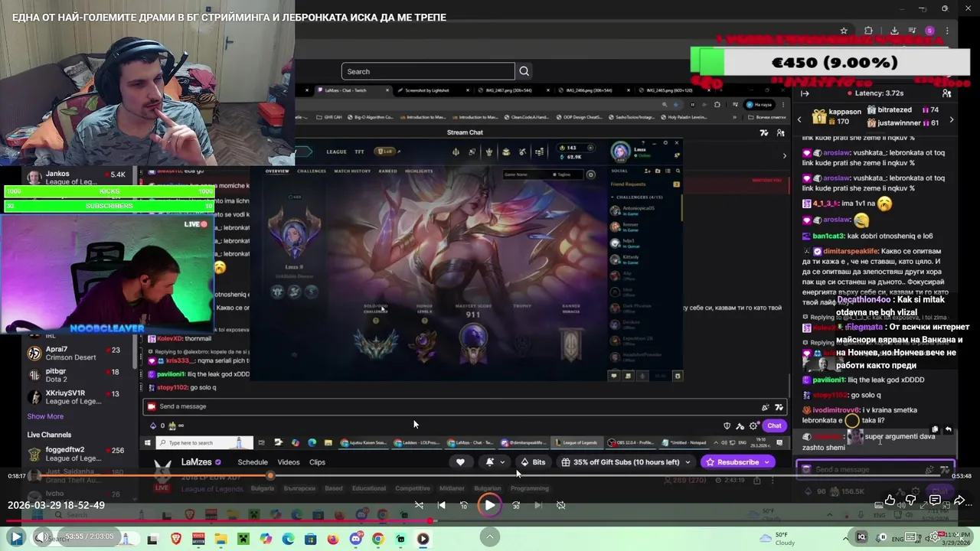Screen dimensions: 980x551
Task: Open the Jankos channel in sidebar
Action: 77,178
